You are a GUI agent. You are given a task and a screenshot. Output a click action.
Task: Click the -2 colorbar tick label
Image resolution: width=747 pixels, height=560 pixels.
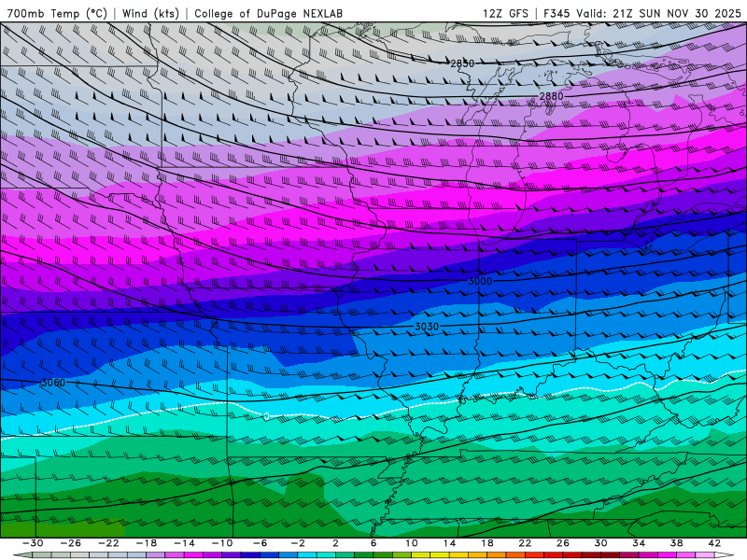point(298,543)
